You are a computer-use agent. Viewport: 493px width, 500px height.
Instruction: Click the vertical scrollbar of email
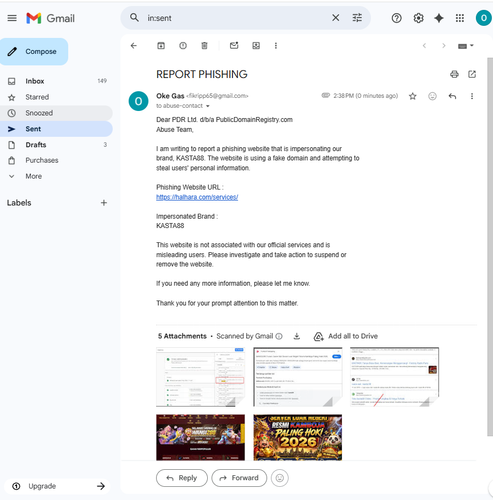490,247
